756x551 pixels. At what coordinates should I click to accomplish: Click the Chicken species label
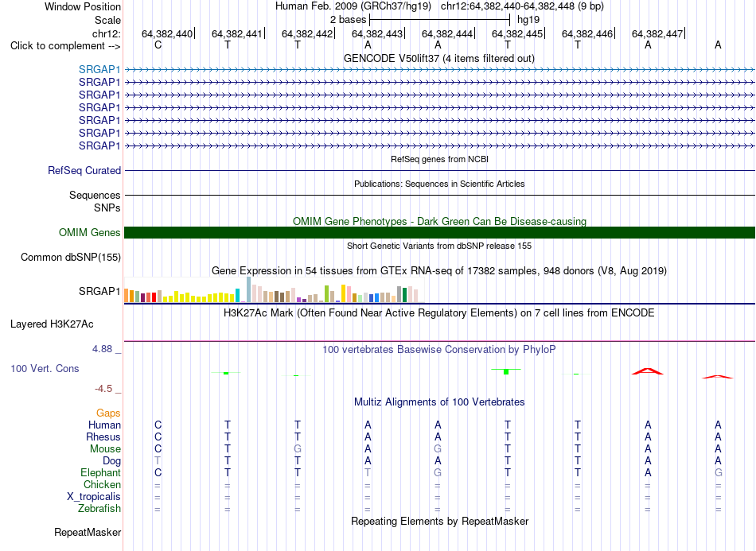(x=102, y=484)
